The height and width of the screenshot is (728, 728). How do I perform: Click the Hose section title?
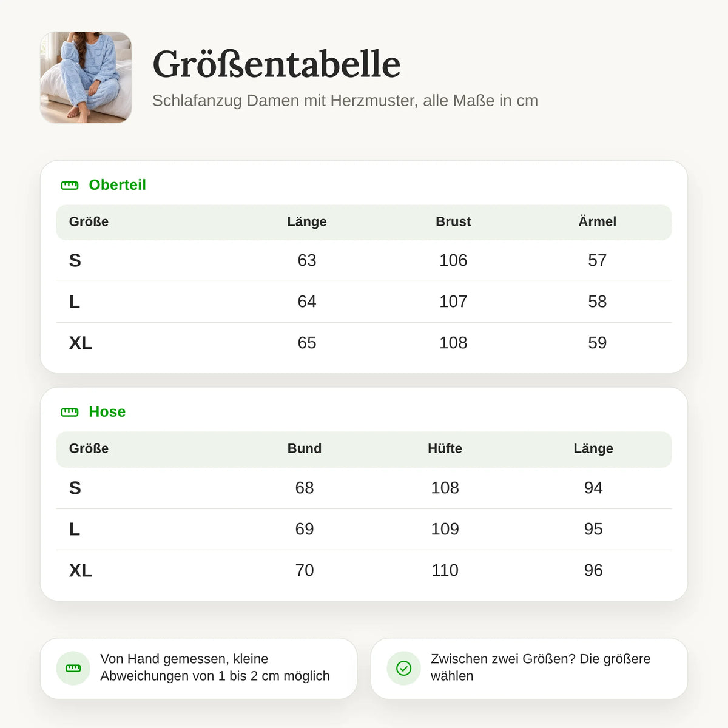107,412
